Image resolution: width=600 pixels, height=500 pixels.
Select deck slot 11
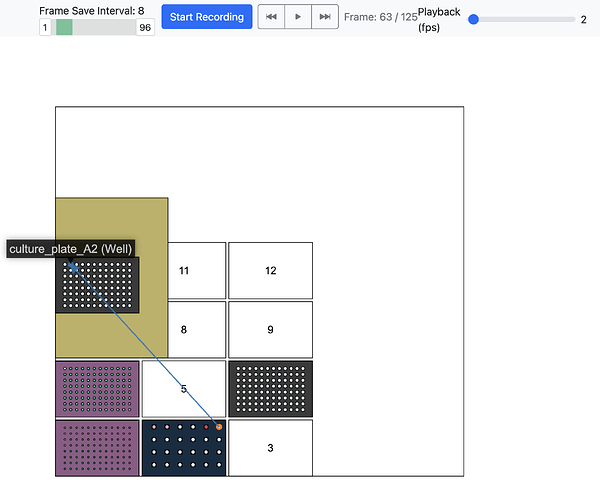coord(184,270)
